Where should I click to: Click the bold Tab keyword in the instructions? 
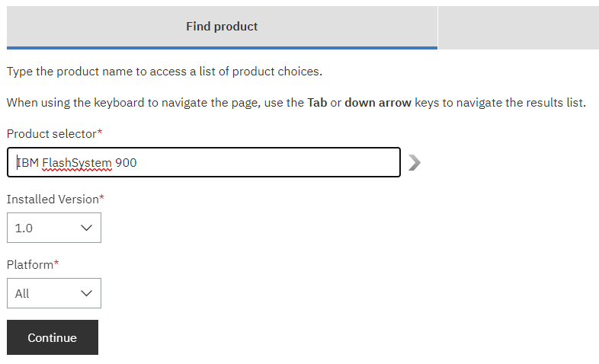point(317,103)
